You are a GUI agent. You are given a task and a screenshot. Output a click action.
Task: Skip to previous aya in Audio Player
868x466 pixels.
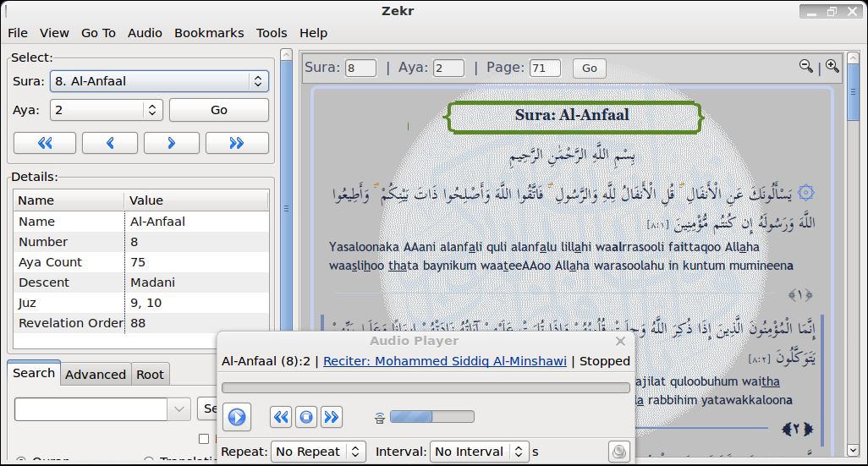coord(281,417)
